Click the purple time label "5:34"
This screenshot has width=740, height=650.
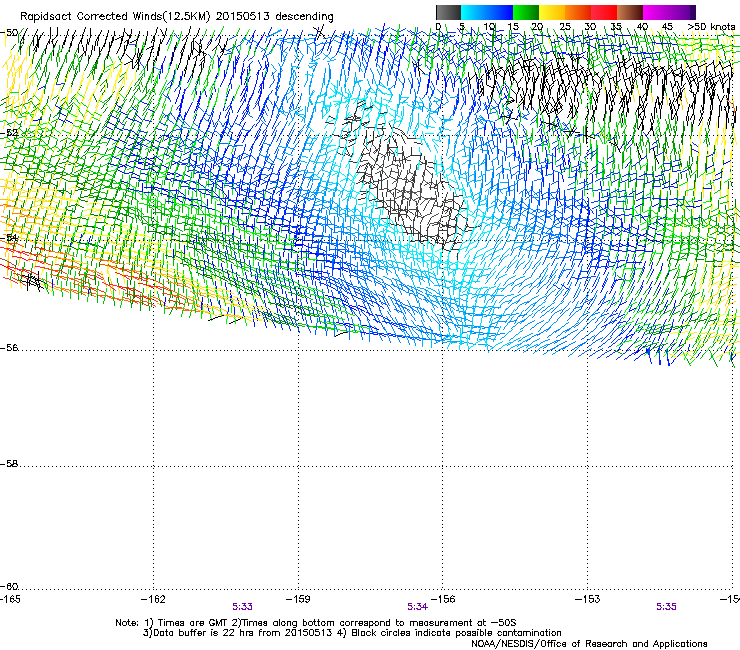click(x=417, y=607)
